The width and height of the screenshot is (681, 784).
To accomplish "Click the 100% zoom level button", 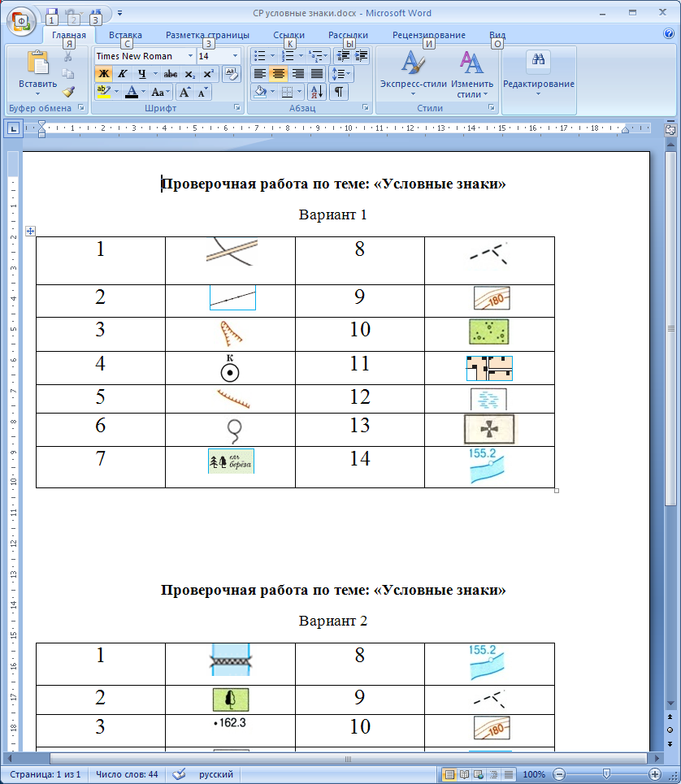I will pyautogui.click(x=534, y=774).
